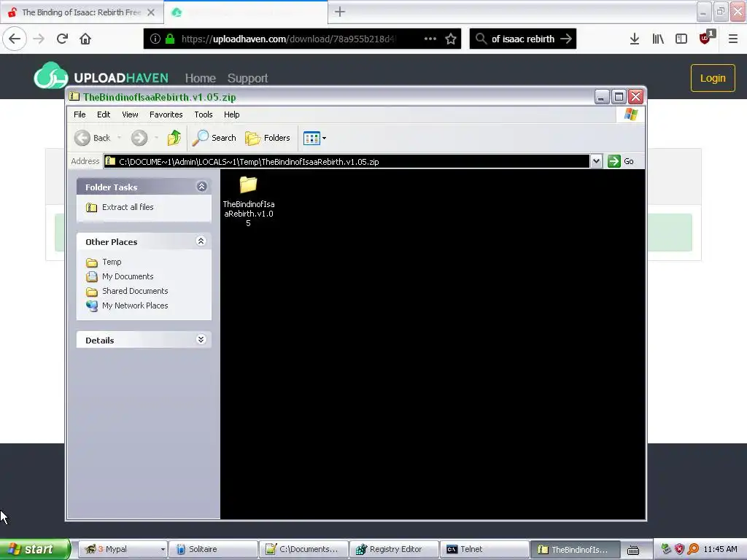Click the site information icon in URL bar

(x=155, y=39)
